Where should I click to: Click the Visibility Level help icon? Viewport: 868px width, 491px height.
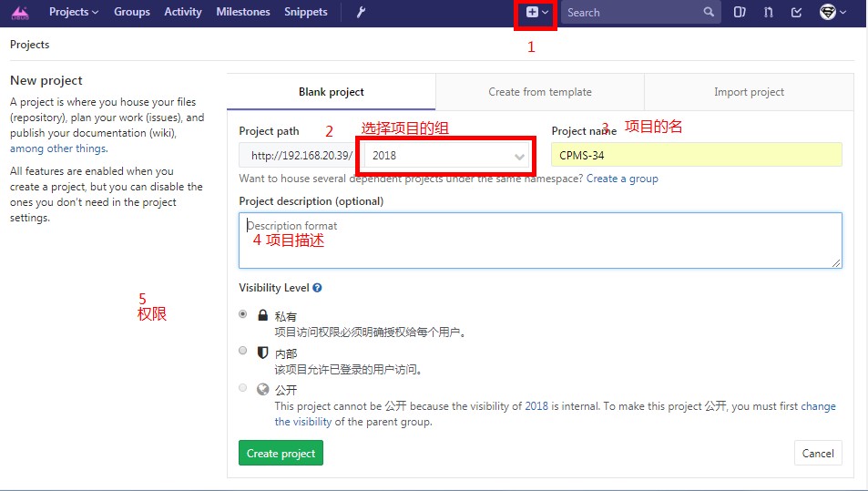(318, 288)
